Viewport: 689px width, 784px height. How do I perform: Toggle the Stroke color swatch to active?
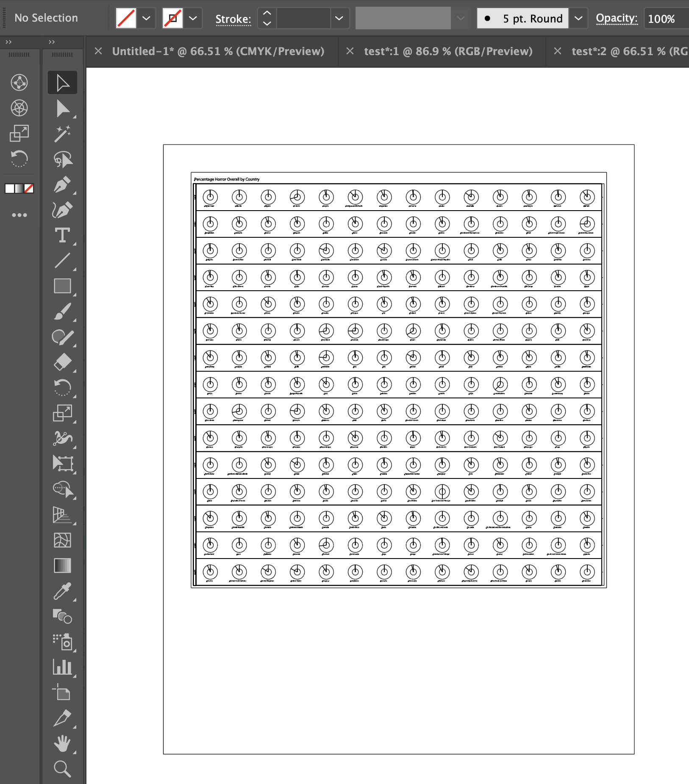(172, 18)
